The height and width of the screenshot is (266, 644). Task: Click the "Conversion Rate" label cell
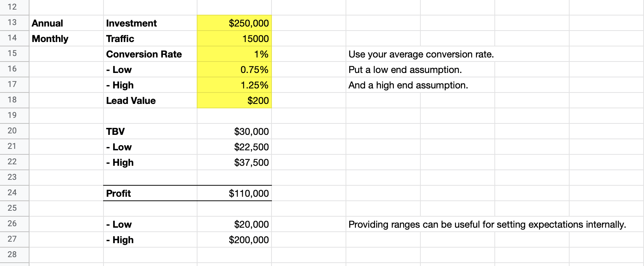[144, 54]
